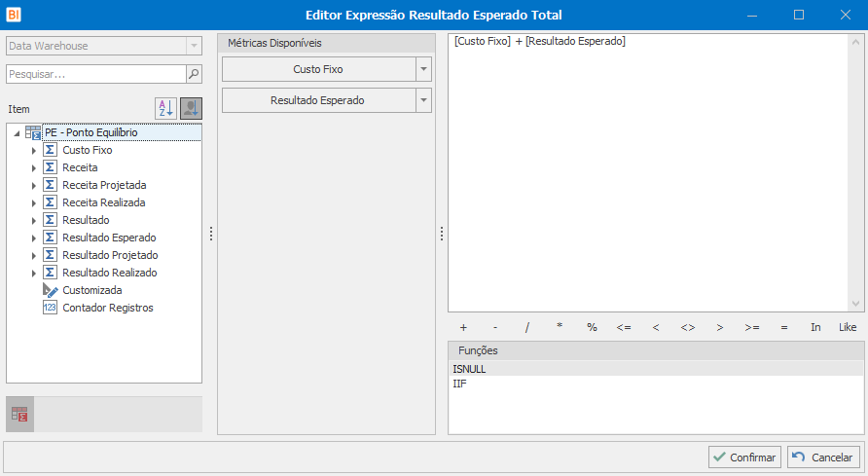Insert the not-equal <> operator
Screen dimensions: 868x476
(688, 327)
